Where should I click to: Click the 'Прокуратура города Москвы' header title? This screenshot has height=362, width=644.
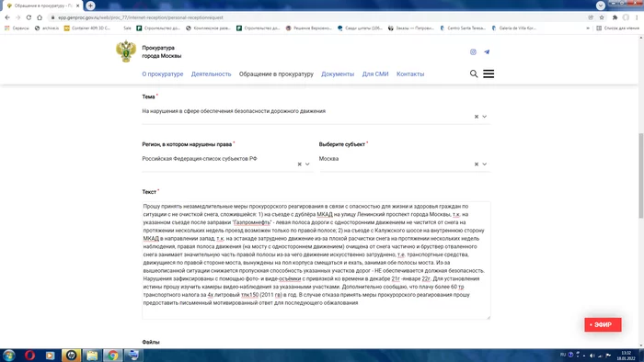pyautogui.click(x=161, y=52)
